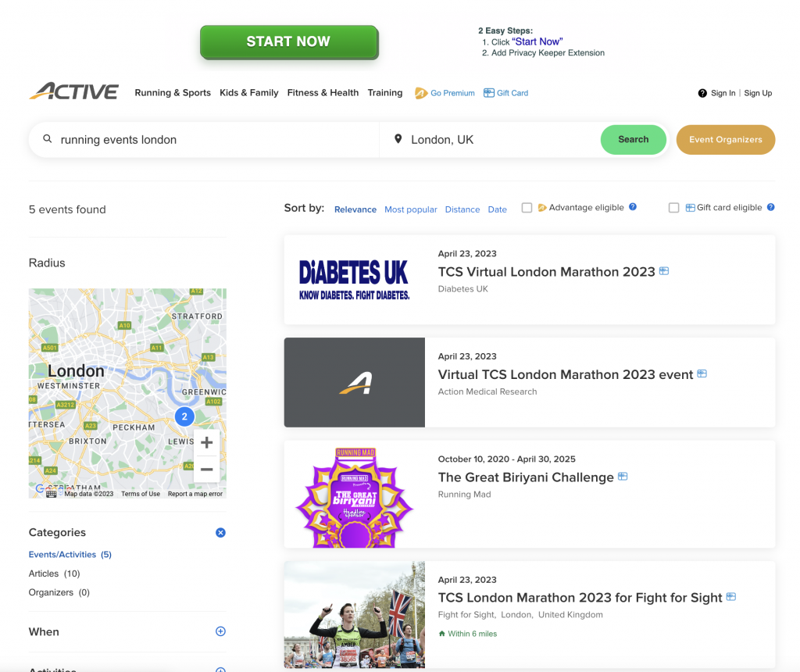Open the Fitness & Health menu
Viewport: 800px width, 672px height.
323,92
